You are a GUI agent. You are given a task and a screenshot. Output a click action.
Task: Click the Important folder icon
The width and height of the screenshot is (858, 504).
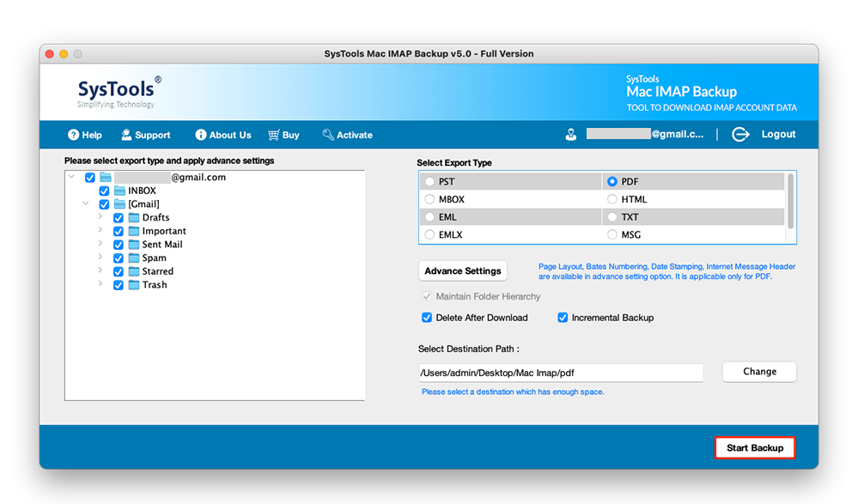133,231
